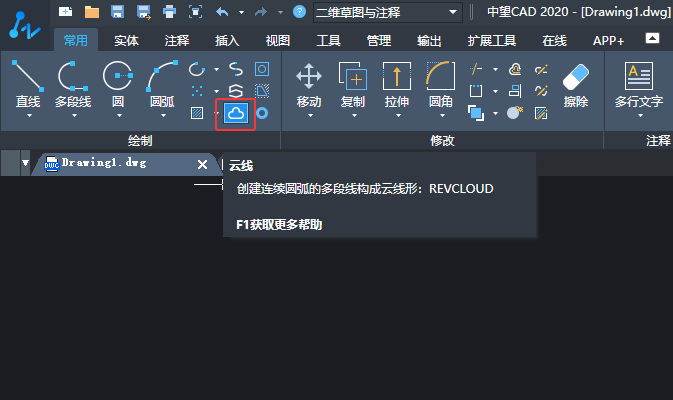This screenshot has height=400, width=673.
Task: Collapse the ribbon with the minimize arrow
Action: tap(652, 38)
